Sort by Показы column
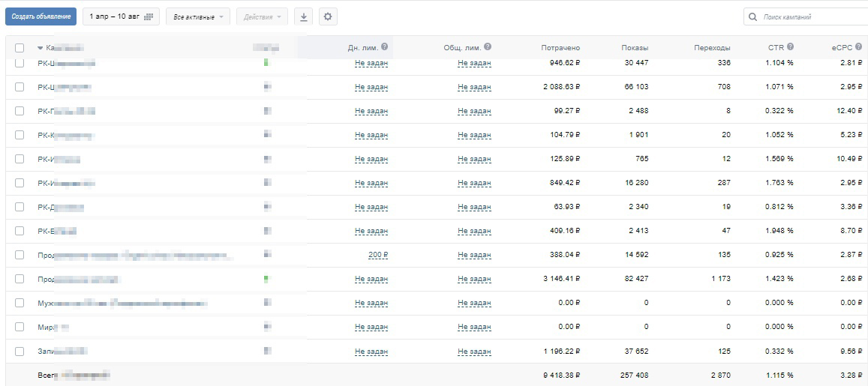This screenshot has height=386, width=868. pyautogui.click(x=635, y=48)
